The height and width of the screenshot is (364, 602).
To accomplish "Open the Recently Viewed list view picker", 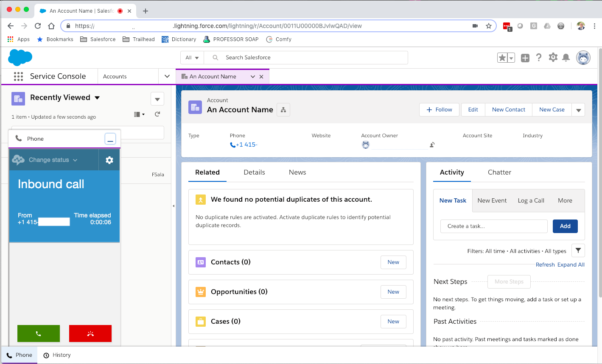I will [x=97, y=98].
